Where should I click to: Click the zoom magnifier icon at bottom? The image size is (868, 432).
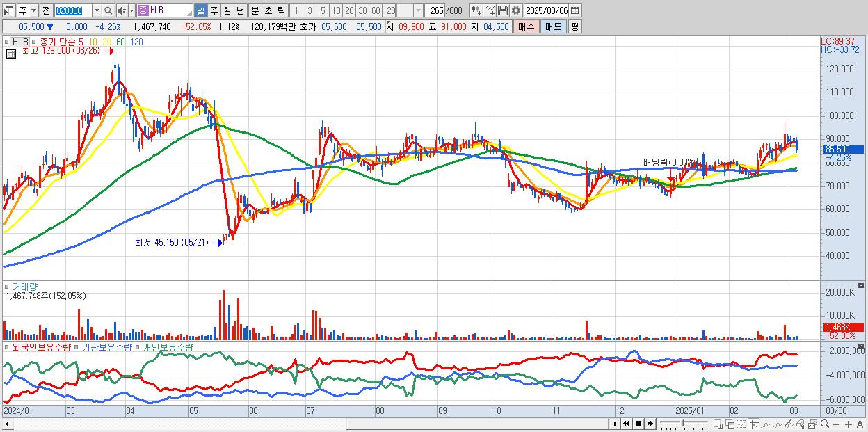point(824,424)
